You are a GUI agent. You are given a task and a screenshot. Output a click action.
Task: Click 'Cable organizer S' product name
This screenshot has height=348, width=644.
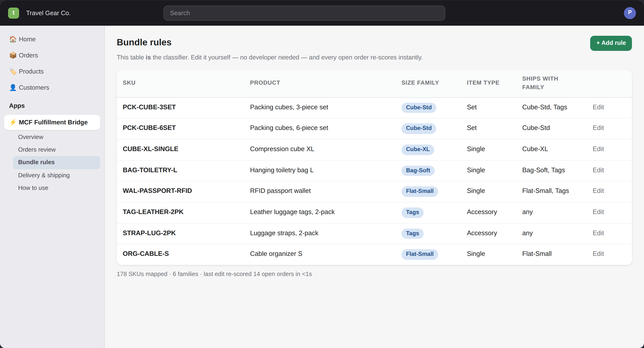click(276, 254)
